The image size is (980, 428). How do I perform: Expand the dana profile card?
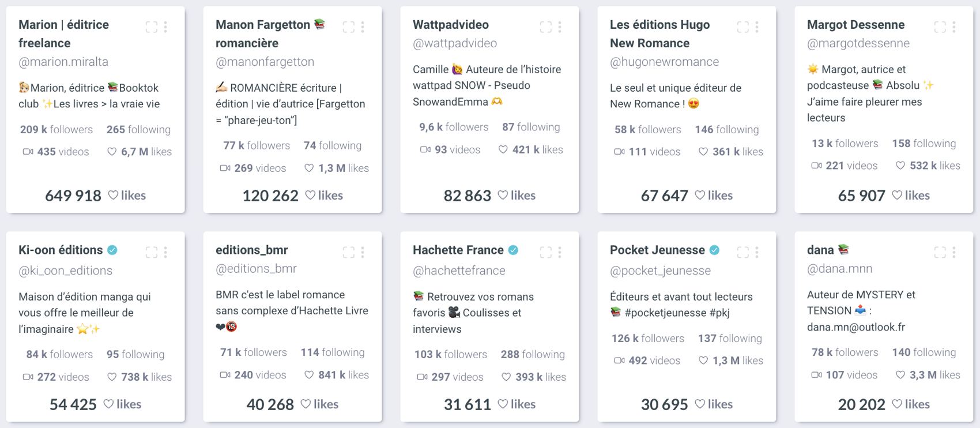940,251
